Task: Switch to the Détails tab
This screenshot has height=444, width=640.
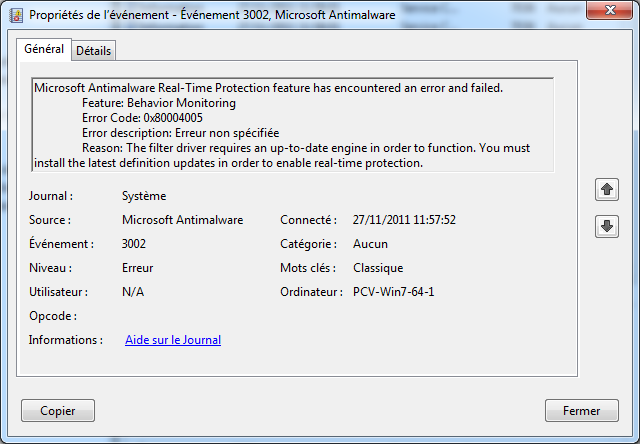Action: [x=93, y=51]
